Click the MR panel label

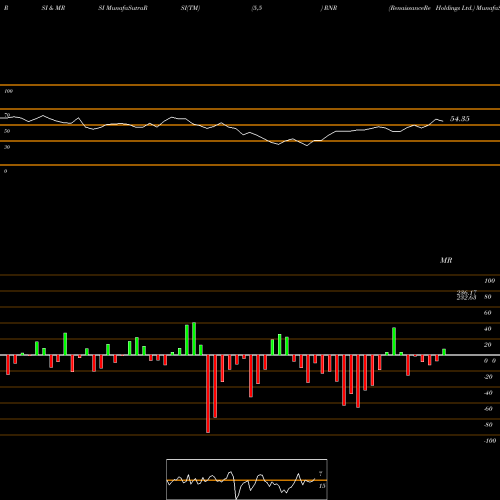[446, 260]
